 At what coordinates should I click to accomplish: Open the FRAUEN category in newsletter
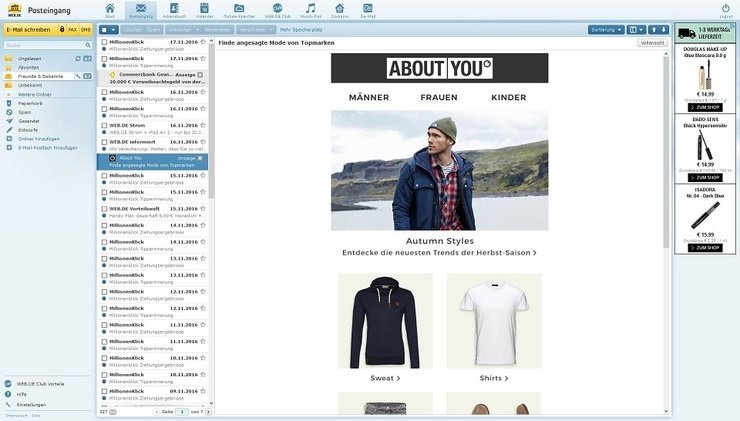(x=439, y=97)
